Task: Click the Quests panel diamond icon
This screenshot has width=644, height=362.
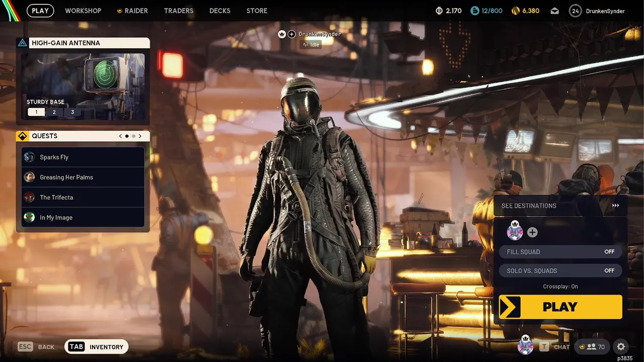Action: 23,136
